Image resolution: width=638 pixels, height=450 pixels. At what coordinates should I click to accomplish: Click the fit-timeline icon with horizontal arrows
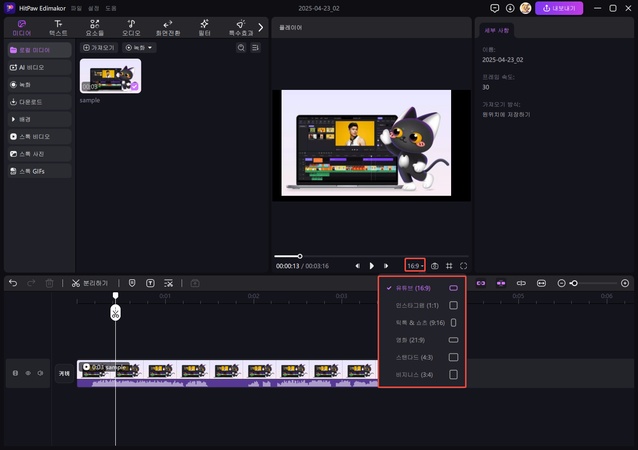pos(541,283)
